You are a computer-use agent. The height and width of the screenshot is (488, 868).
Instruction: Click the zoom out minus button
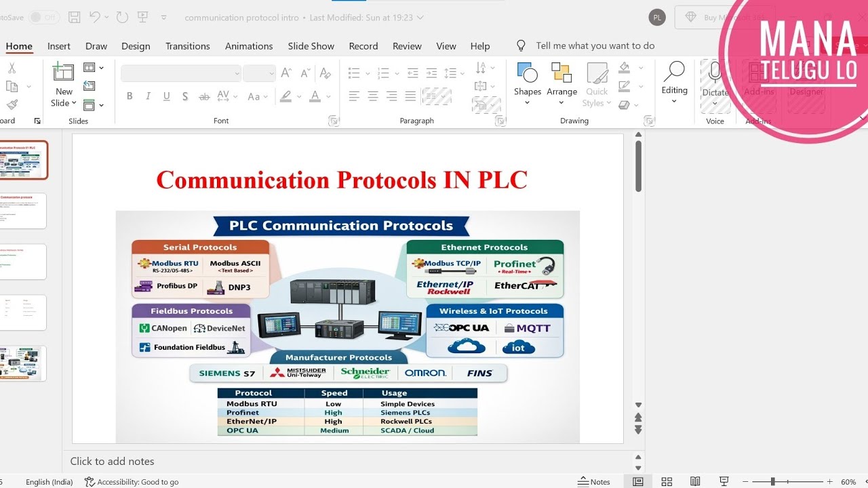click(x=747, y=482)
